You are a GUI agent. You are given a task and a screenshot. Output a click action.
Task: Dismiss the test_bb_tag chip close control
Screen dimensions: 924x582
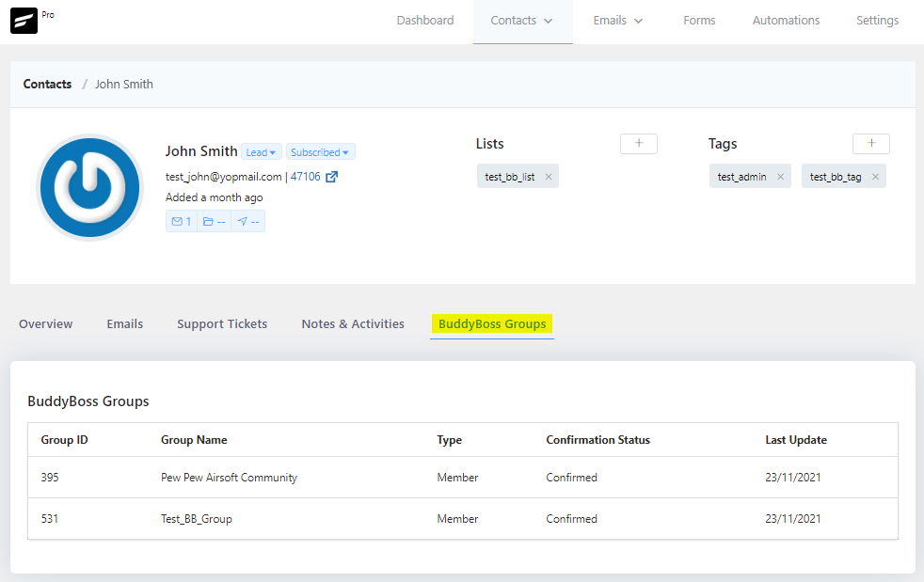pos(874,176)
